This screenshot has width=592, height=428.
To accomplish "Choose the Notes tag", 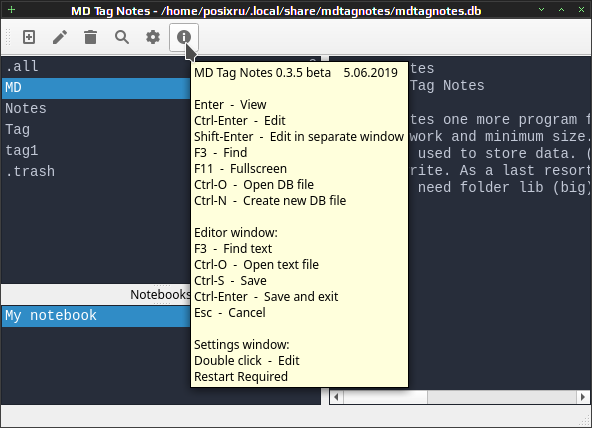I will (96, 109).
